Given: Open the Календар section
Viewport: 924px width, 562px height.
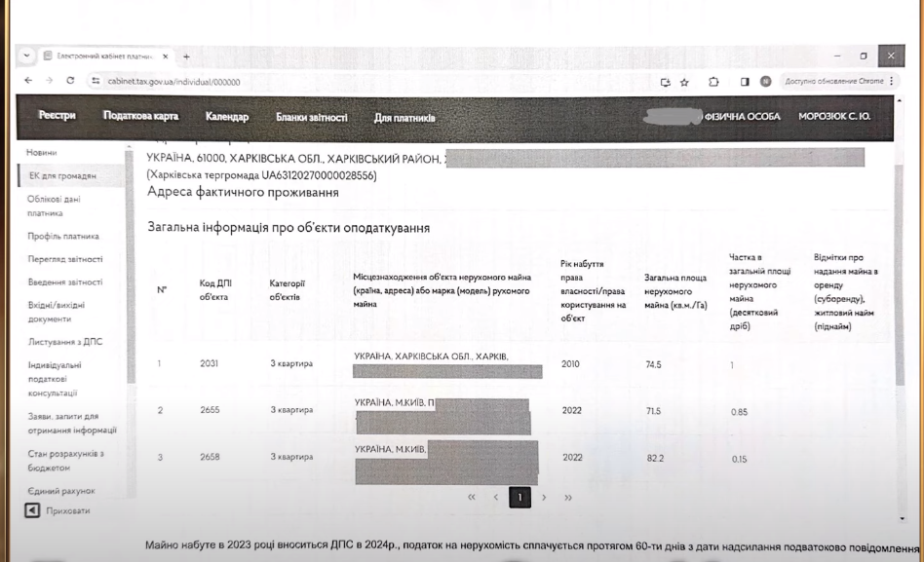Looking at the screenshot, I should (227, 117).
